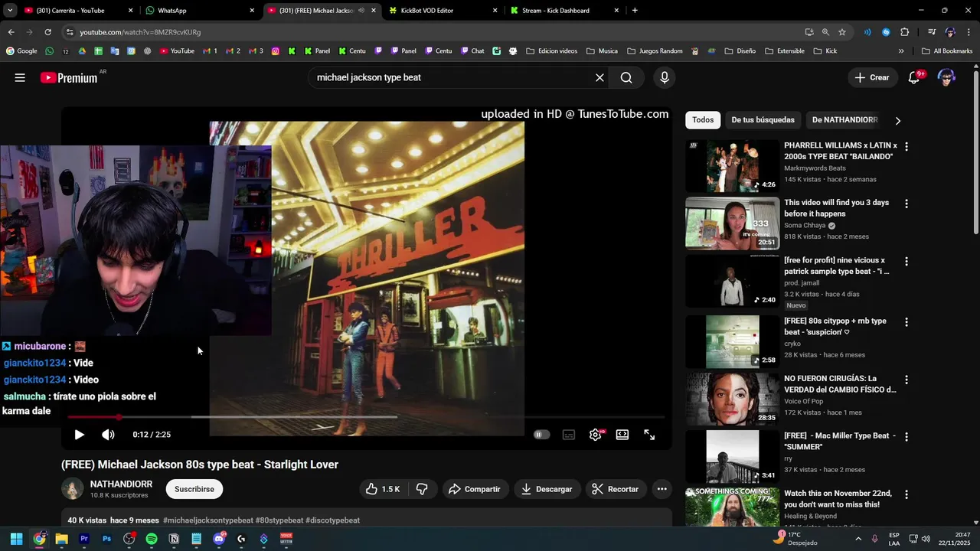Open the YouTube account avatar menu
Viewport: 980px width, 551px height.
pos(946,77)
